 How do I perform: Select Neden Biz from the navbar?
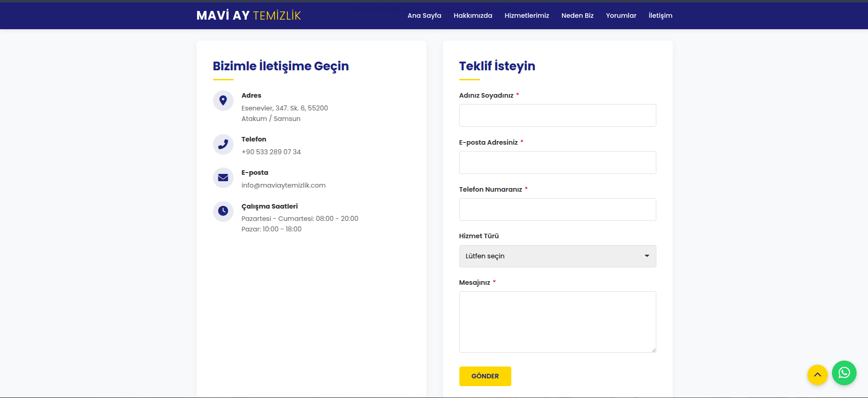(x=577, y=16)
